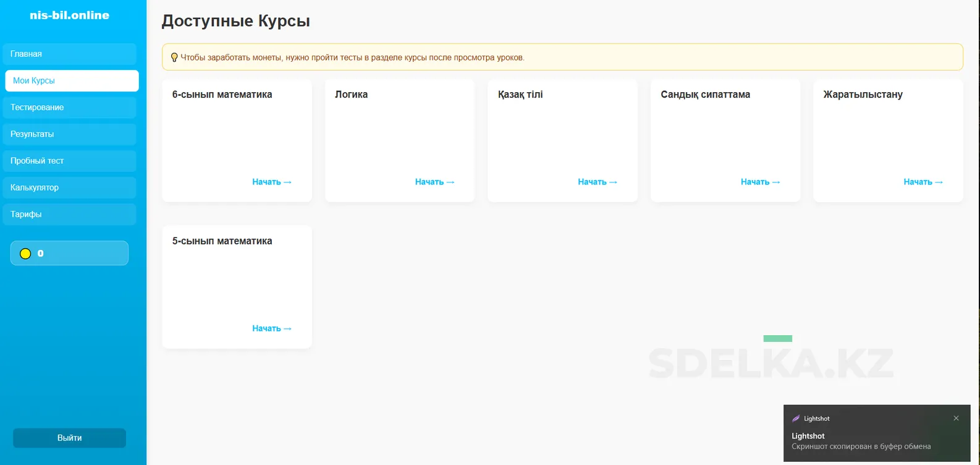Click the Выйти logout button
Screen dimensions: 980x465
69,438
